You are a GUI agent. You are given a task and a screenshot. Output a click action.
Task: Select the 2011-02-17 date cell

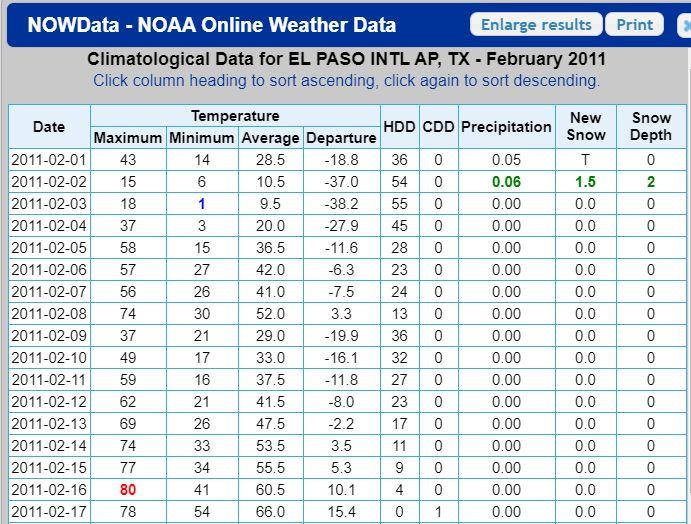coord(49,512)
